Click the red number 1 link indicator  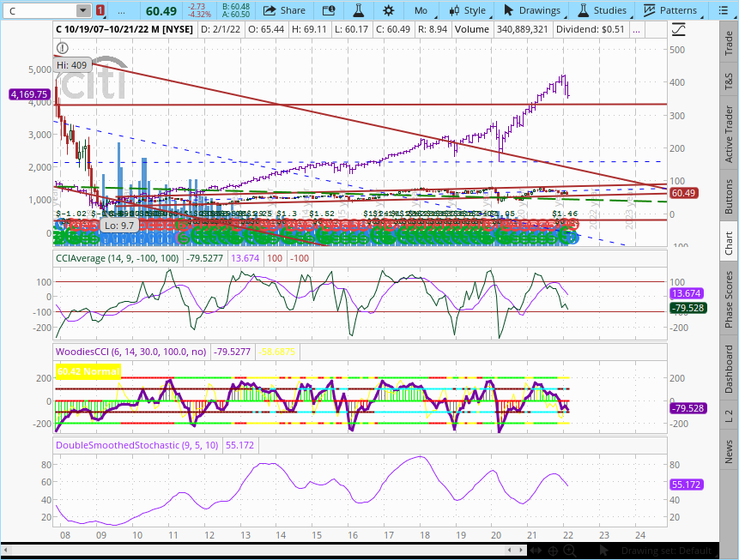(100, 10)
